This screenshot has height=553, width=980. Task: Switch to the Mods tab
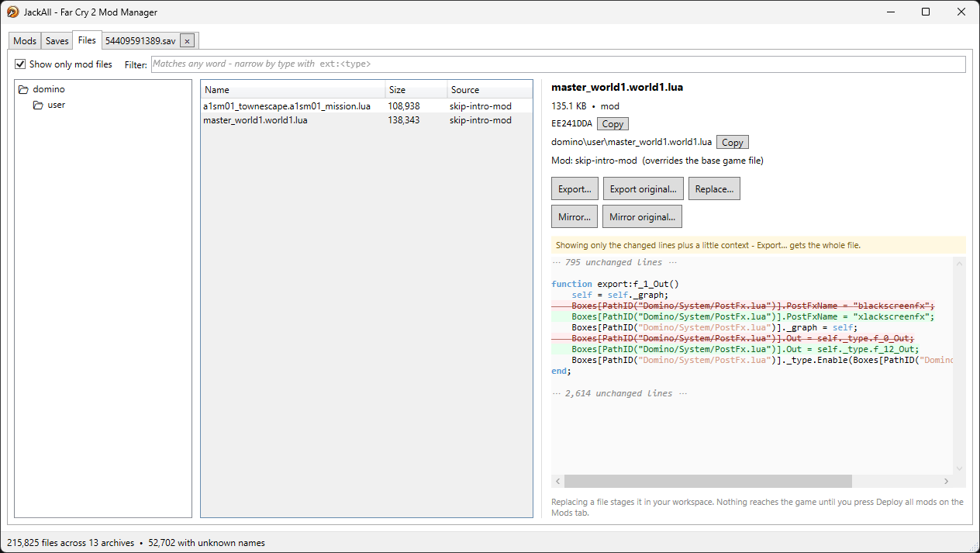click(x=25, y=41)
